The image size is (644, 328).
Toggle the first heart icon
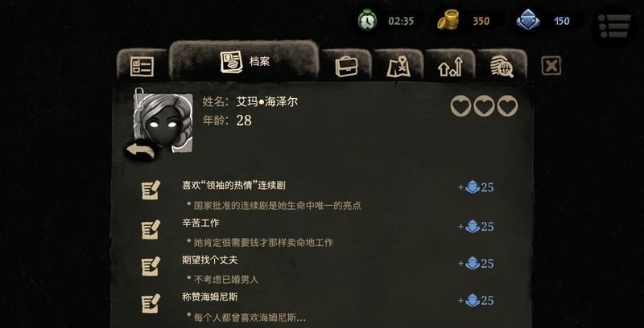pos(460,106)
